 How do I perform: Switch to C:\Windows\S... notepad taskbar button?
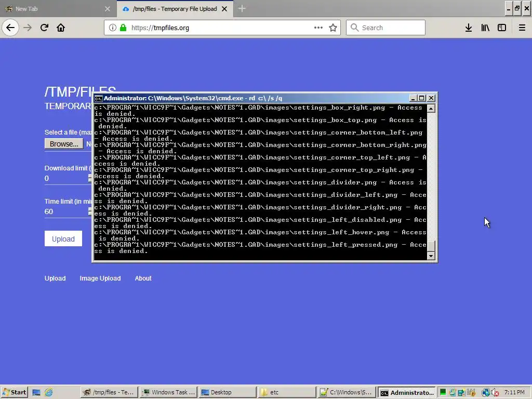(x=346, y=392)
